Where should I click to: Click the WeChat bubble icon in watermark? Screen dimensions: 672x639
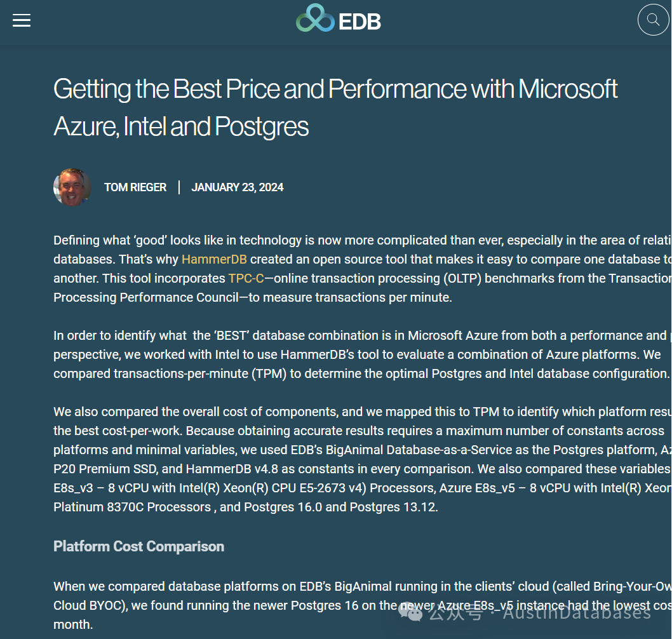tap(410, 612)
